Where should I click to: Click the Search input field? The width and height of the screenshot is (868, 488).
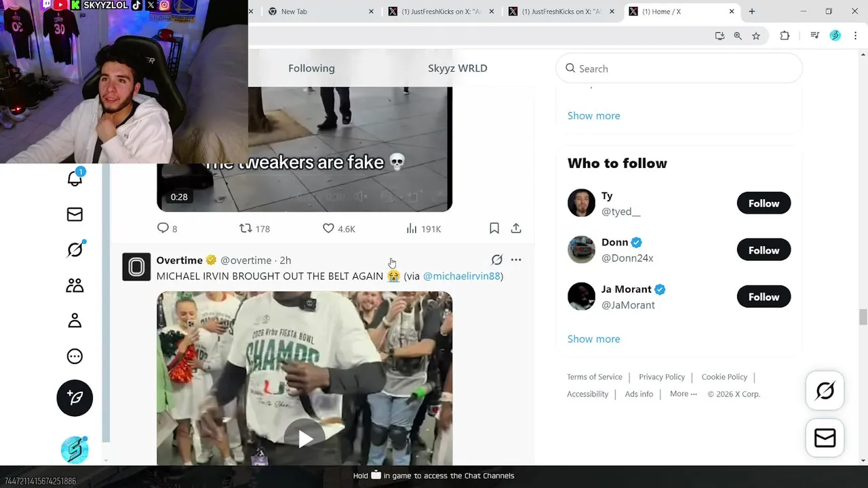(x=679, y=68)
